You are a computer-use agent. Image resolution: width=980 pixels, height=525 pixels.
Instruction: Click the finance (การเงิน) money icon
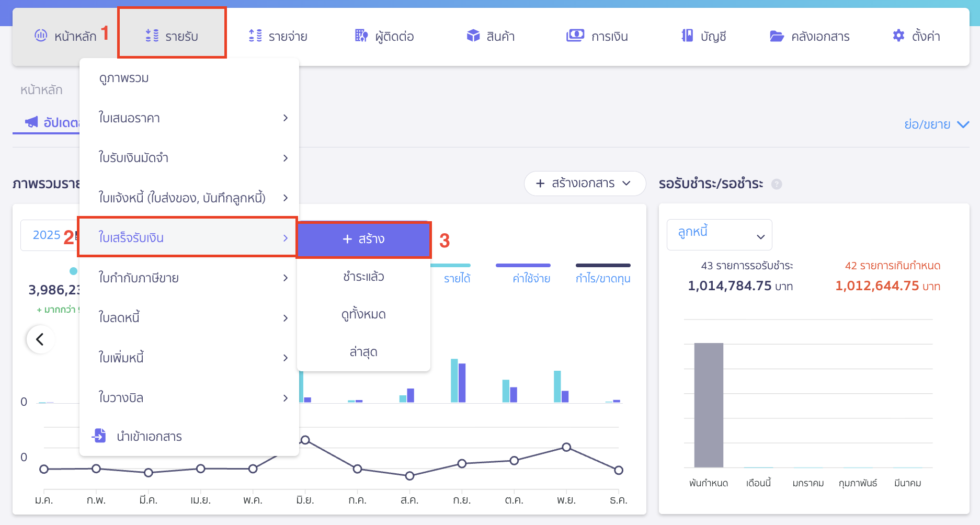click(x=575, y=36)
